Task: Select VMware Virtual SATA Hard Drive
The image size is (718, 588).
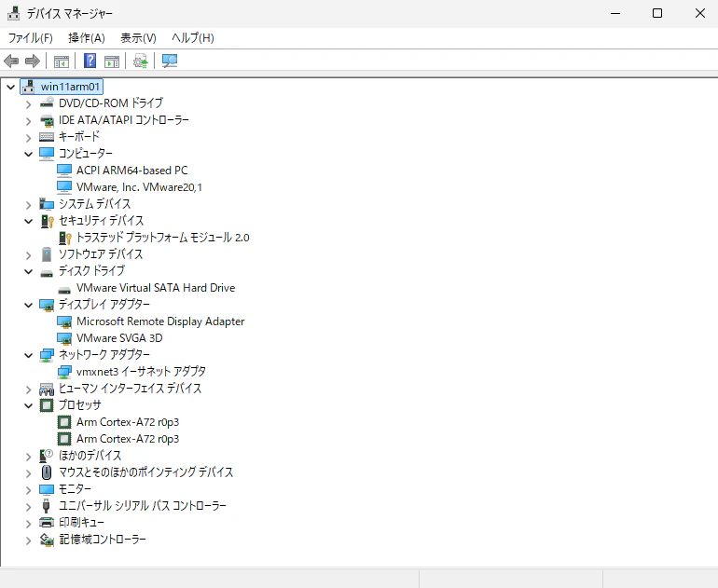Action: coord(156,288)
